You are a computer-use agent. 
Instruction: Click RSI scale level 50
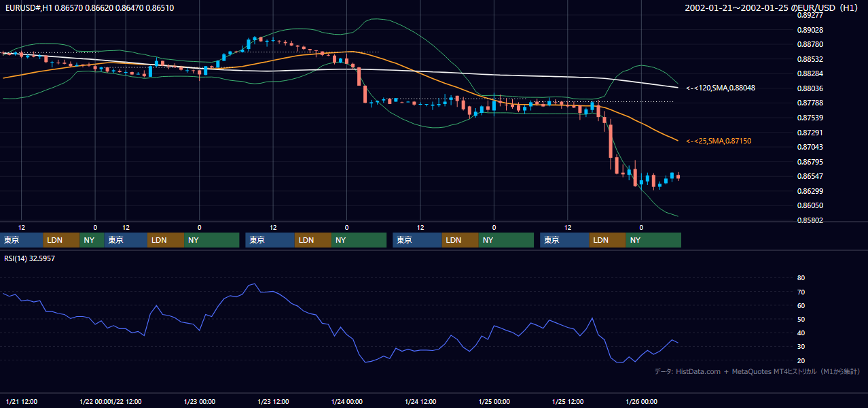801,320
